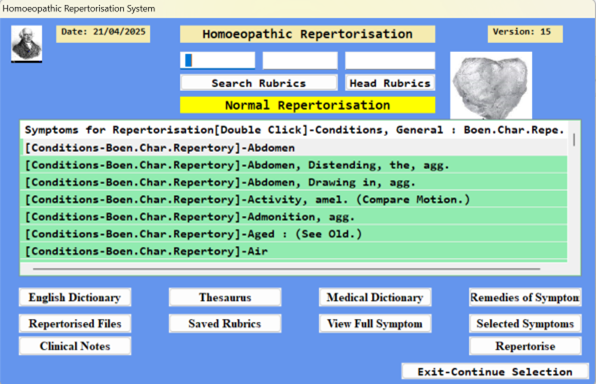Toggle the Normal Repertorisation mode bar
The width and height of the screenshot is (596, 384).
pos(308,105)
